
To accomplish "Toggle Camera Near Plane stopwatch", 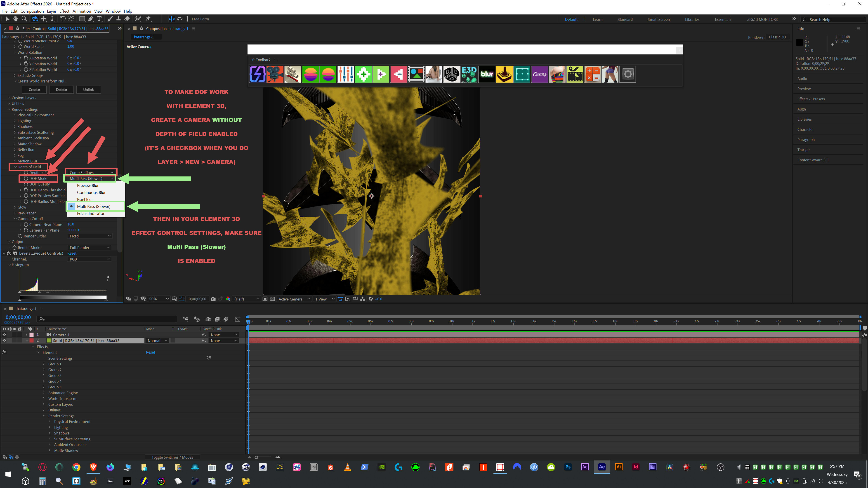I will coord(26,224).
